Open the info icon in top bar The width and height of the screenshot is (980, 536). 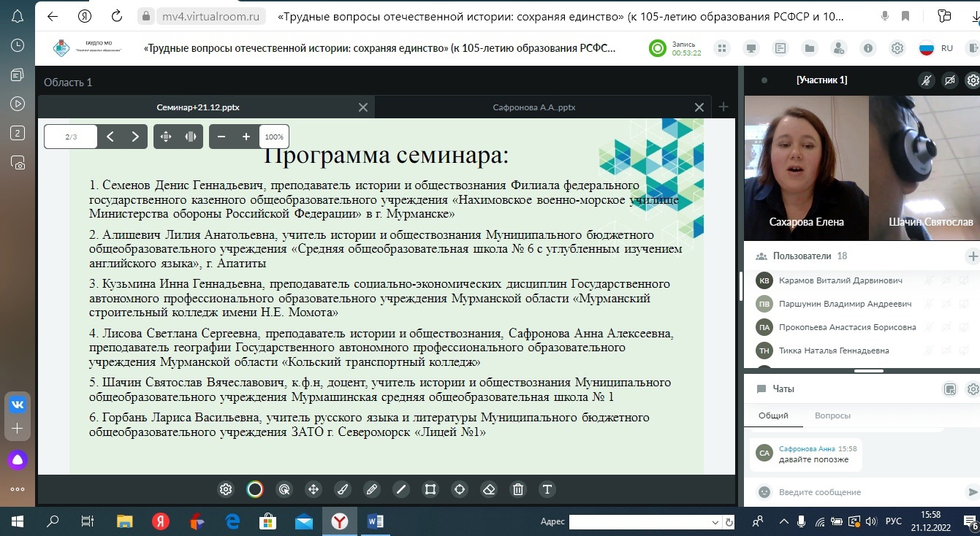[868, 48]
